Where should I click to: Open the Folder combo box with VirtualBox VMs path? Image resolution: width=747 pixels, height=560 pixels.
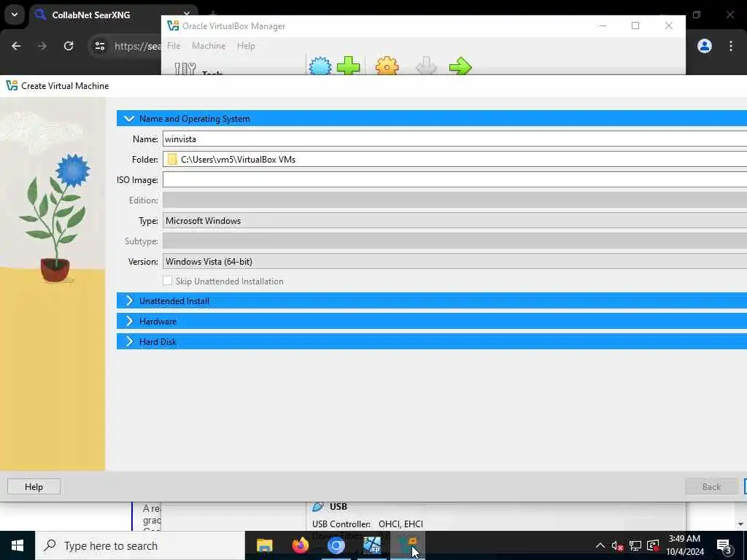tap(454, 160)
